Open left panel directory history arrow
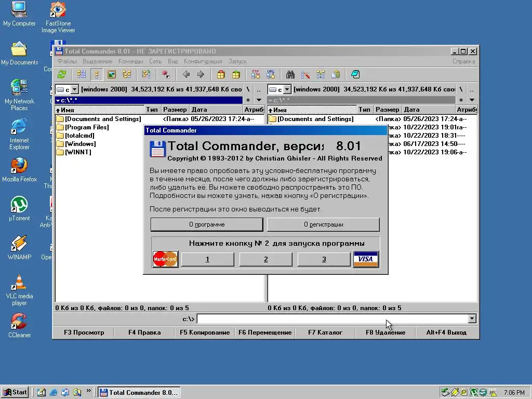532x399 pixels. tap(259, 100)
